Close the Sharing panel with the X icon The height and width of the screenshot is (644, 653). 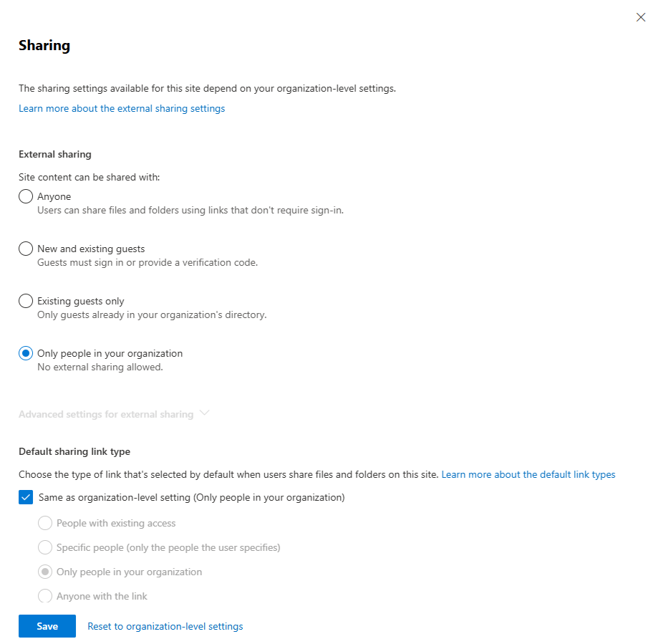(641, 17)
